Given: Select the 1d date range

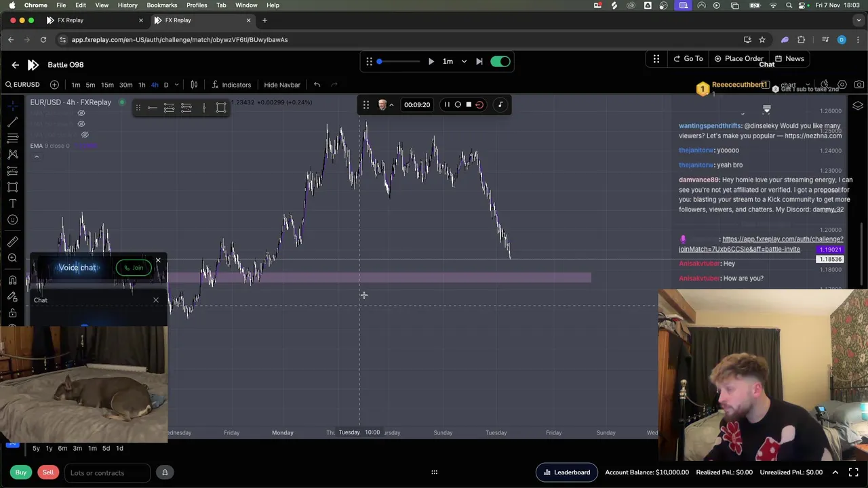Looking at the screenshot, I should click(x=119, y=448).
